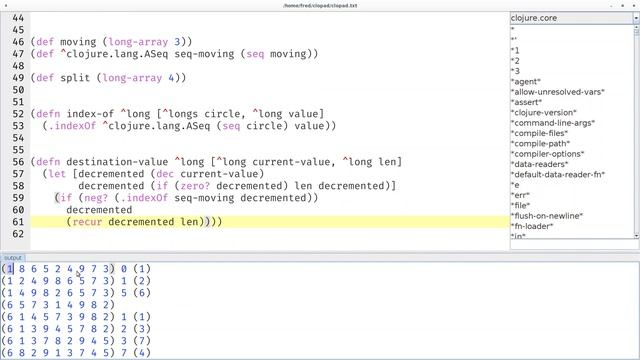The height and width of the screenshot is (360, 640).
Task: Click 'destination-value' function name
Action: coord(117,162)
